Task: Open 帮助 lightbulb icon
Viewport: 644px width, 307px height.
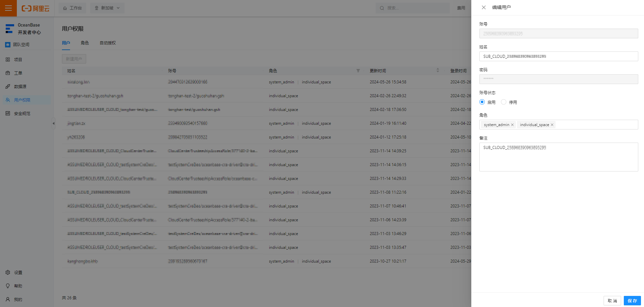Action: pos(8,286)
